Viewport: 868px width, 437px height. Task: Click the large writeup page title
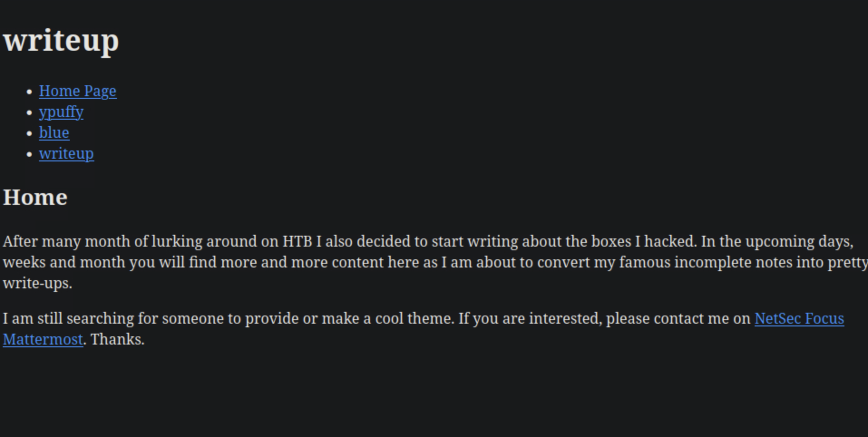(x=61, y=40)
